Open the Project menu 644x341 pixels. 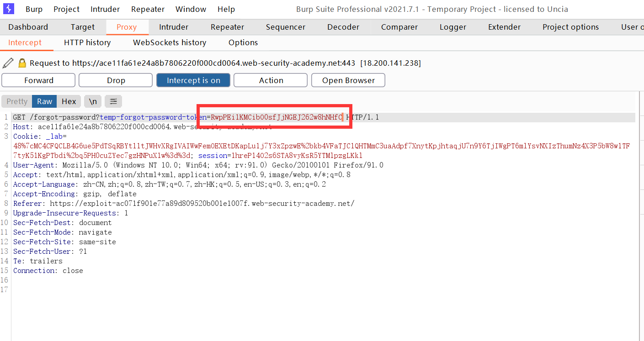[x=66, y=9]
